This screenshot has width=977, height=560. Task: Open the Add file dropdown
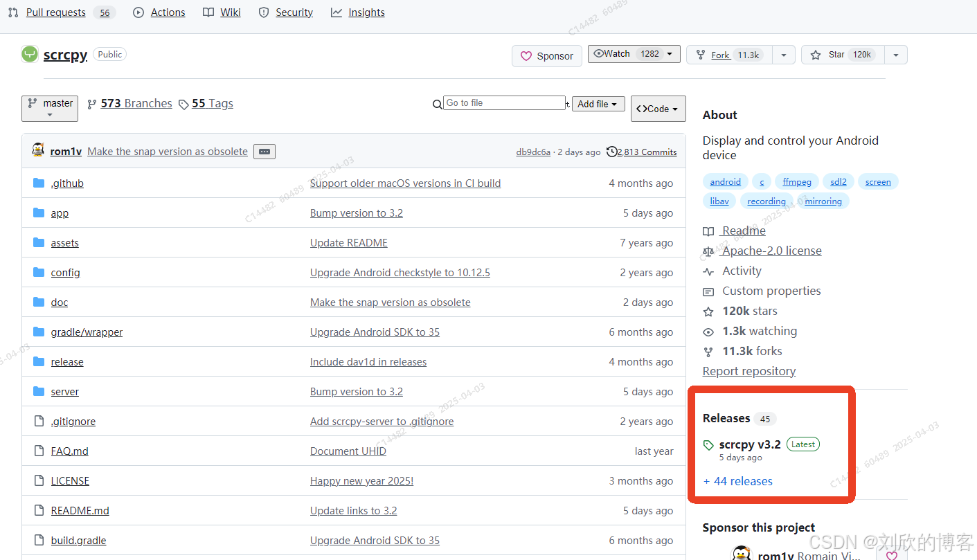pos(599,104)
